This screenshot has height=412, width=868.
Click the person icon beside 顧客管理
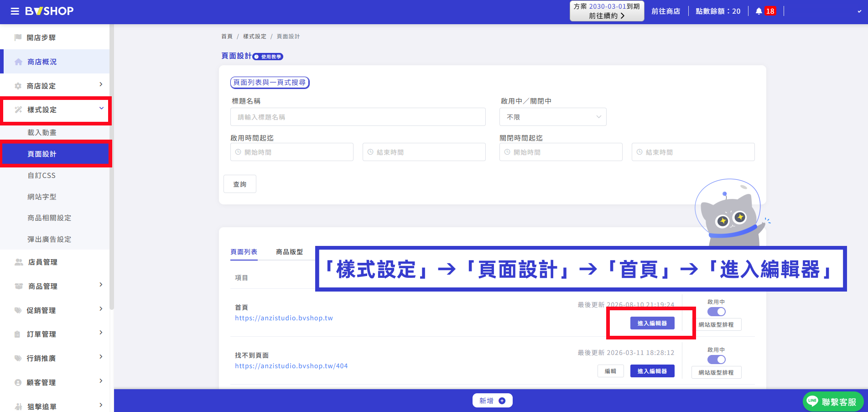pos(18,382)
